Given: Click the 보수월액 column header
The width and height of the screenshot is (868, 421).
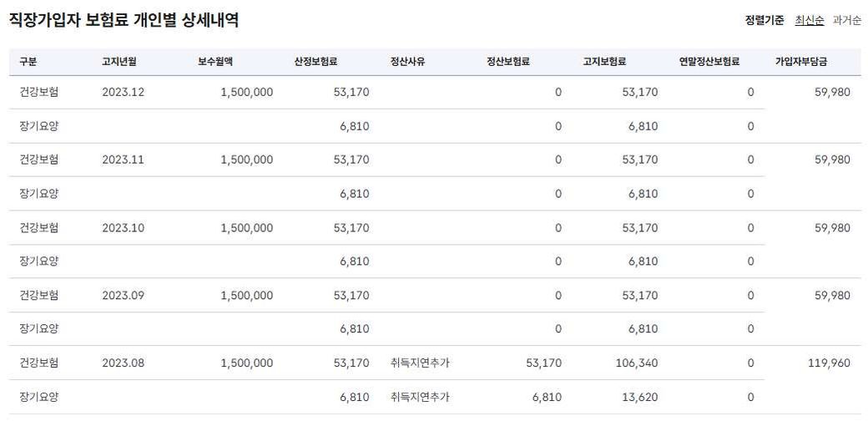Looking at the screenshot, I should 216,62.
